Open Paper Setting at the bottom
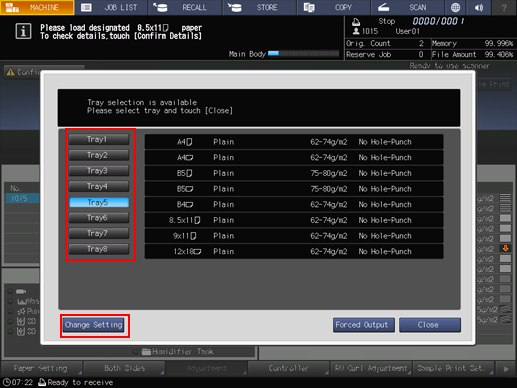The image size is (517, 388). 41,368
